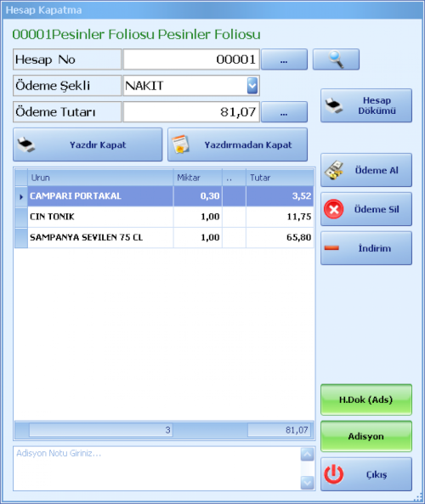425x504 pixels.
Task: Click ellipsis button next to Ödeme Tutarı
Action: (x=284, y=112)
